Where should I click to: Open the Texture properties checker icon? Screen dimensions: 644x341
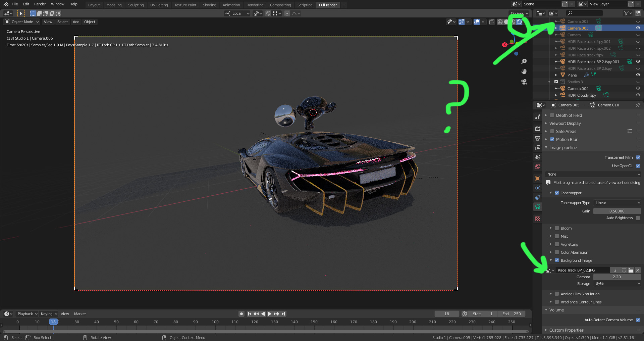coord(538,219)
